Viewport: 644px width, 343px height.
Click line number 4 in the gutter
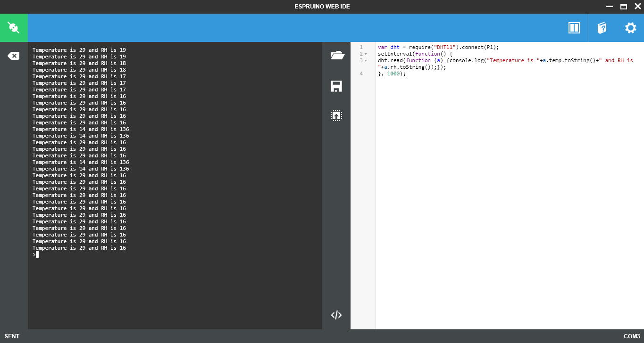pyautogui.click(x=361, y=73)
